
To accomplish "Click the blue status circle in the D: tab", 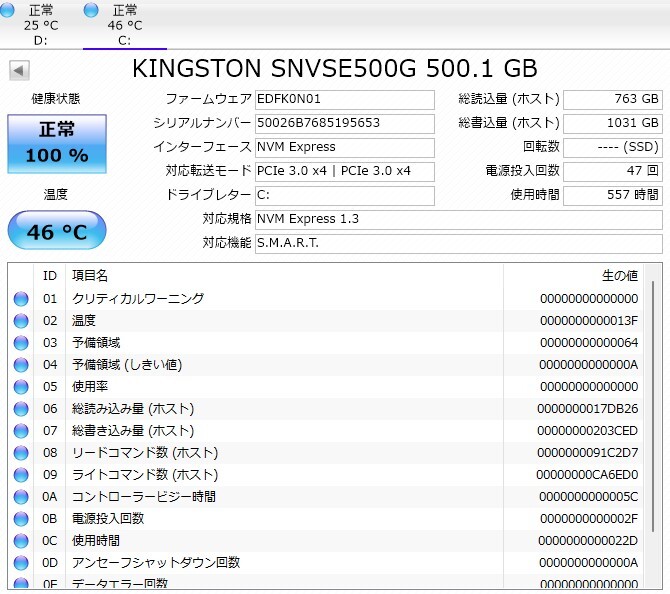I will pyautogui.click(x=7, y=10).
